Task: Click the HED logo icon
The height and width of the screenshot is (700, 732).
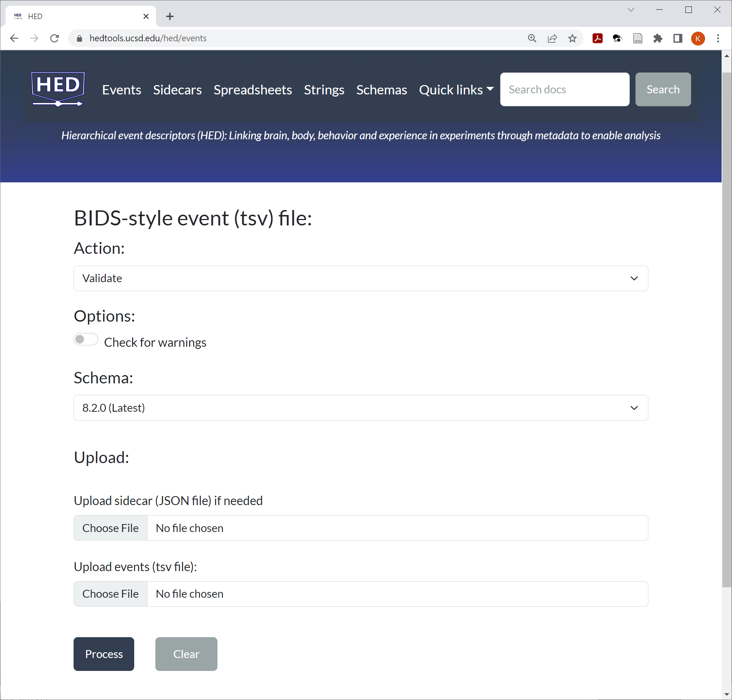Action: 58,89
